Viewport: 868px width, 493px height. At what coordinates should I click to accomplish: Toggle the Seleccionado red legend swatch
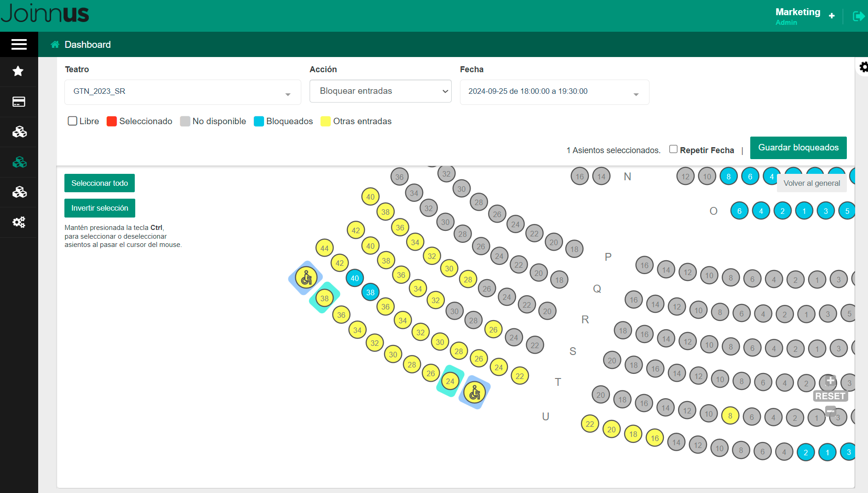click(111, 121)
